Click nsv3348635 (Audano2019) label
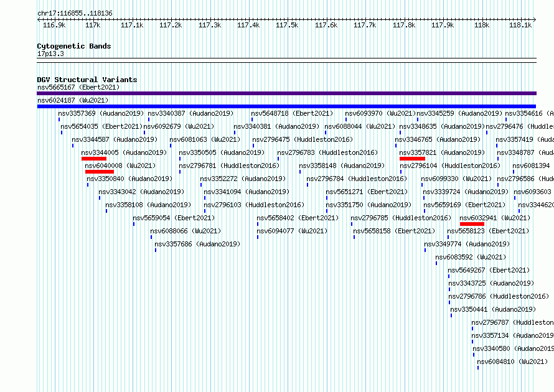Image resolution: width=554 pixels, height=392 pixels. (x=443, y=126)
